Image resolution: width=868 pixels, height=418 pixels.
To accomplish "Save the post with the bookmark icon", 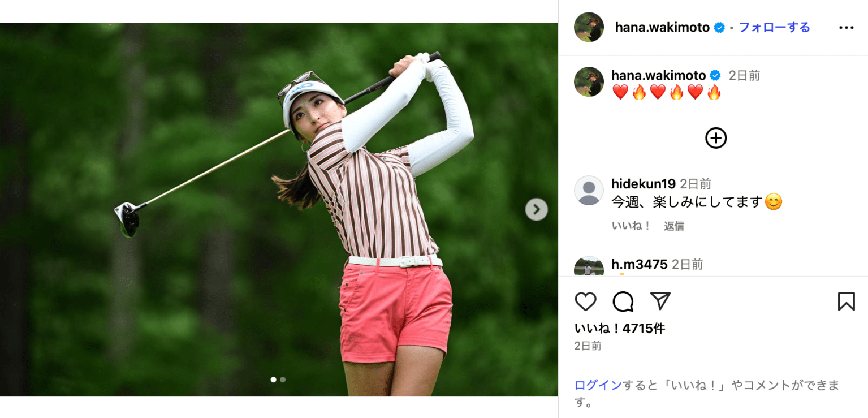I will click(846, 301).
